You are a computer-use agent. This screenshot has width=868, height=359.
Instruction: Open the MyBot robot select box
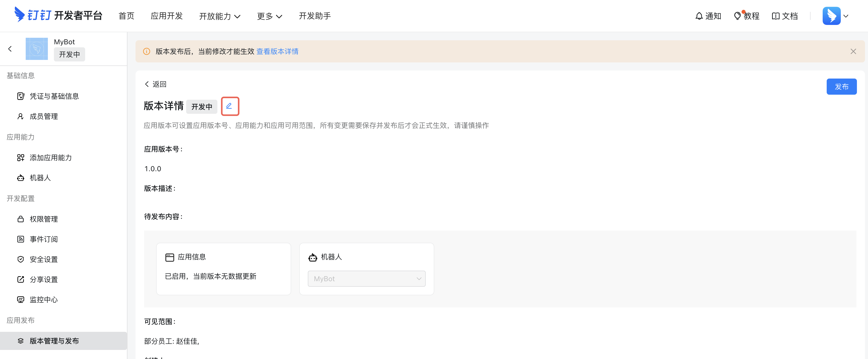click(x=366, y=279)
